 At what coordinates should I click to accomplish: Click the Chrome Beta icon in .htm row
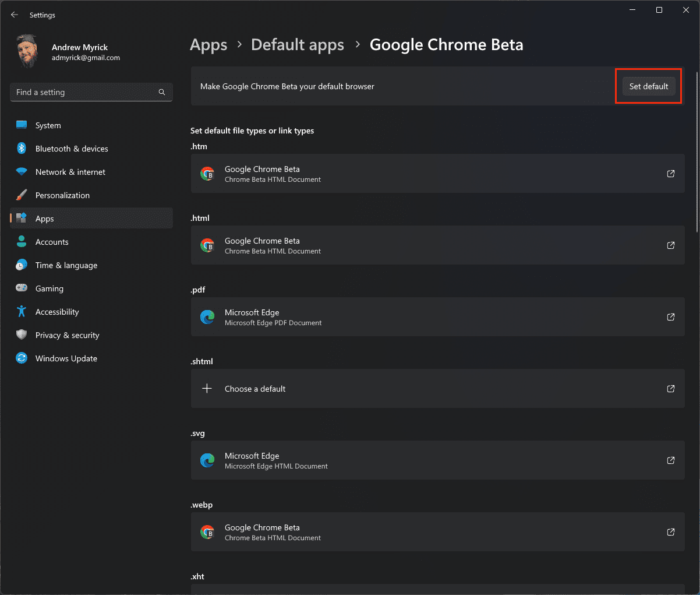click(207, 174)
